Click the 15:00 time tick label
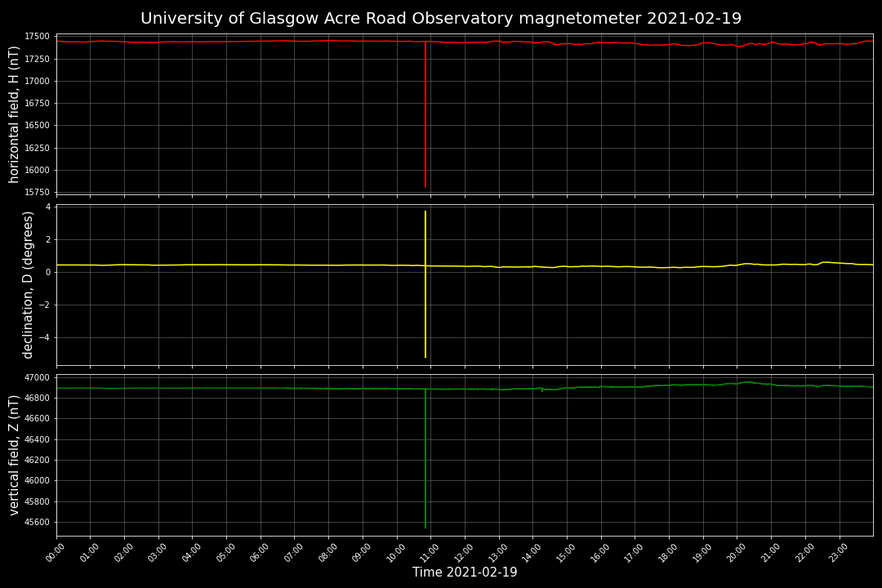The image size is (882, 588). (x=565, y=554)
